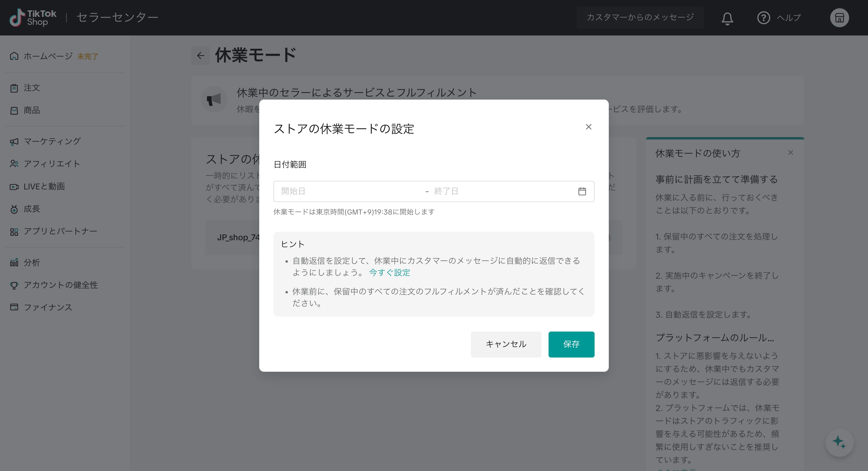The height and width of the screenshot is (471, 868).
Task: Close the ストアの休業モードの設定 dialog
Action: pos(588,127)
